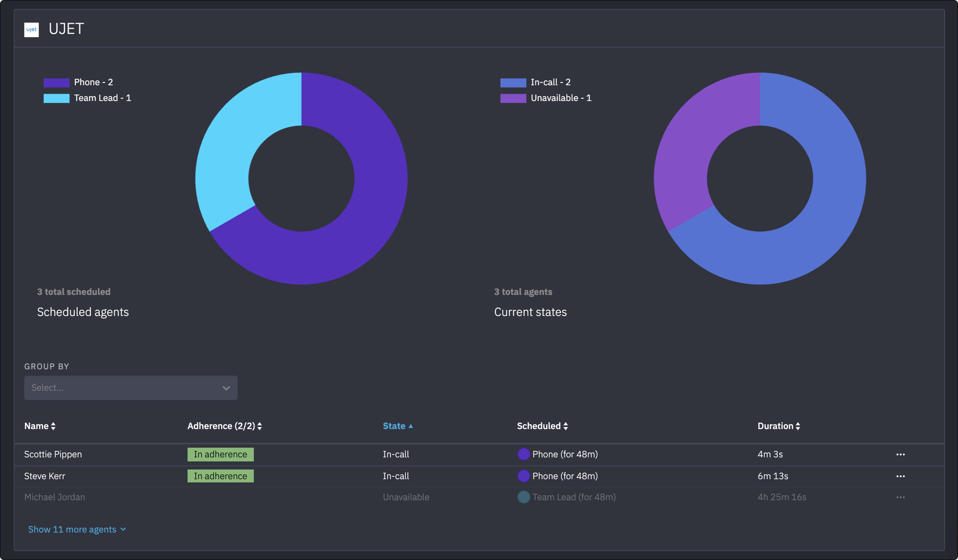Click the Group By dropdown chevron
Viewport: 958px width, 560px height.
[x=226, y=388]
